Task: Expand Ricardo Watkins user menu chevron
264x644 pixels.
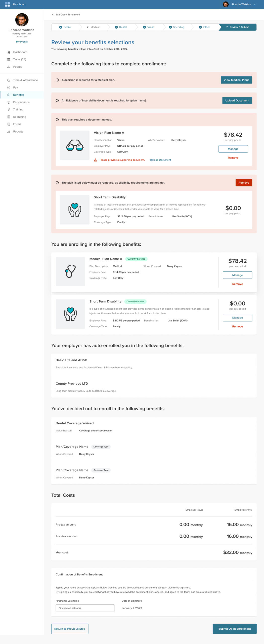Action: coord(254,4)
